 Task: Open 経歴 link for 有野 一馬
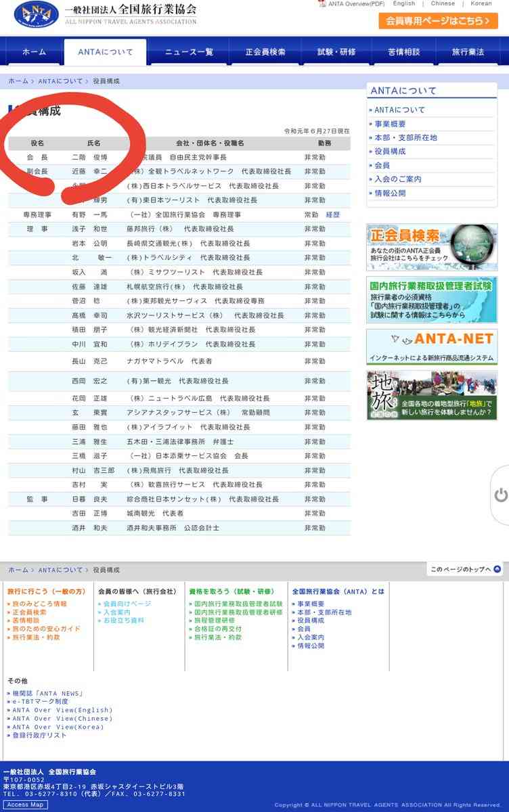point(332,215)
